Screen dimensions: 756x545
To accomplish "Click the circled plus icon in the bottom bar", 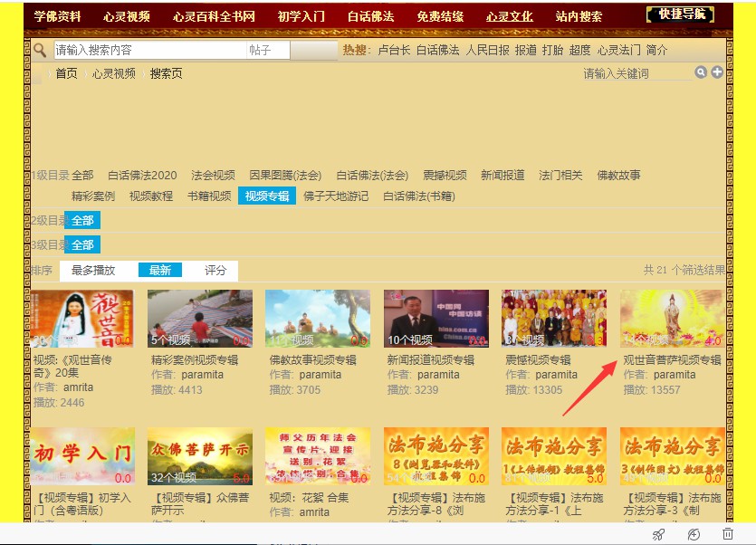I will [x=694, y=534].
